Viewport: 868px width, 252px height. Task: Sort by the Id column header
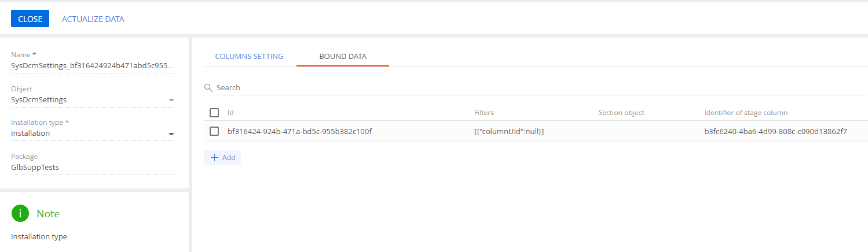[230, 113]
